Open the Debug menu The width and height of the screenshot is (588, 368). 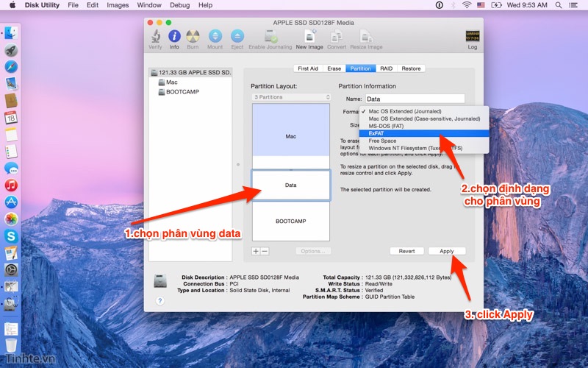[179, 5]
